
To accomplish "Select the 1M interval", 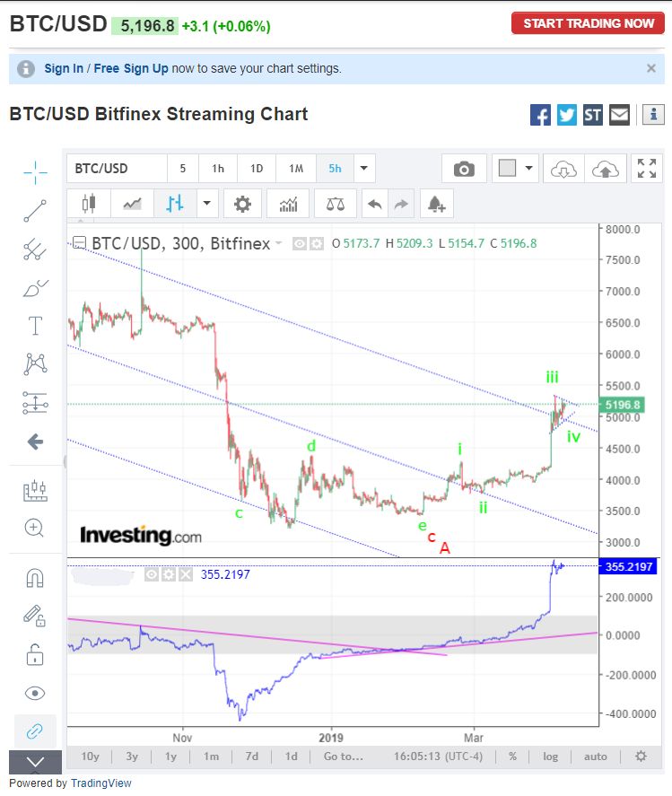I will [x=296, y=169].
